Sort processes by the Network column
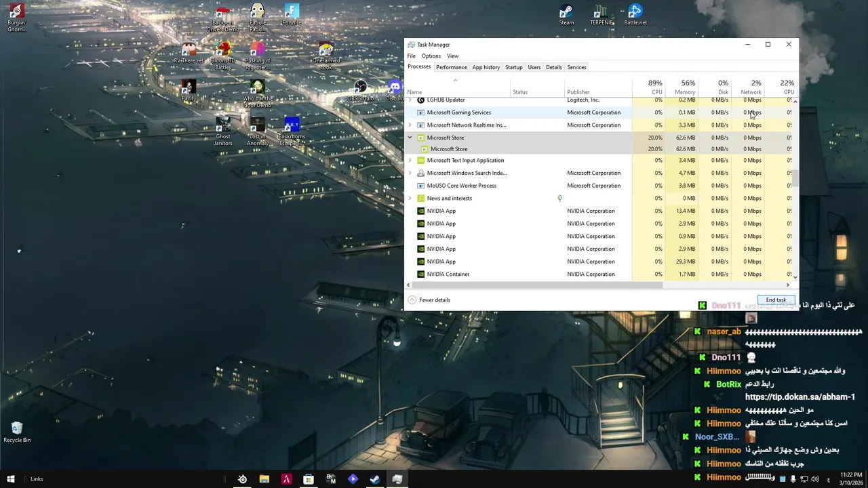The image size is (868, 488). [x=748, y=87]
